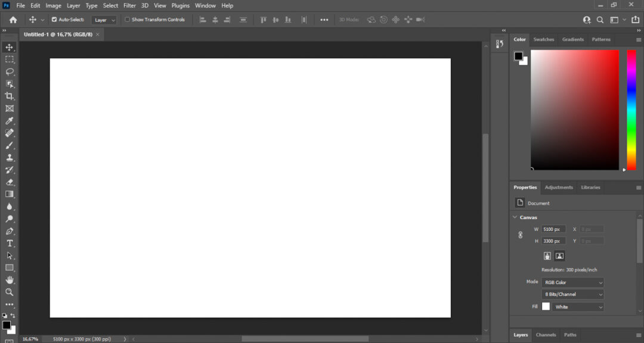Open the Mode dropdown showing RGB Color
The height and width of the screenshot is (343, 644).
[572, 282]
